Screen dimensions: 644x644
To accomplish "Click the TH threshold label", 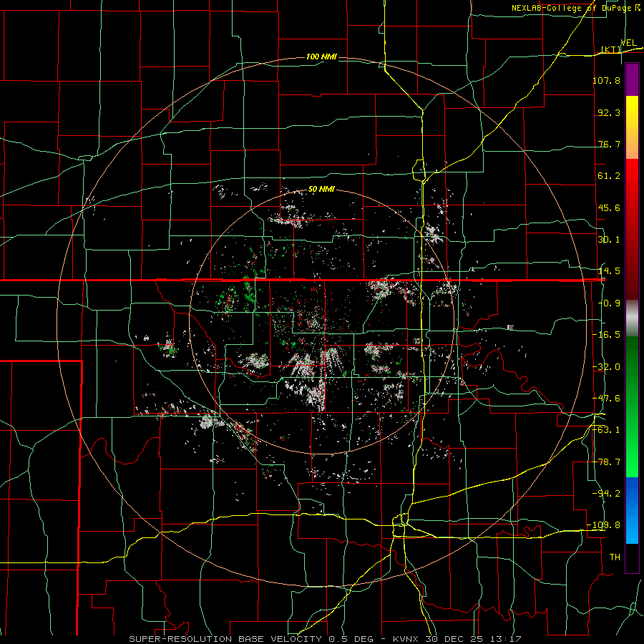I will click(x=615, y=557).
